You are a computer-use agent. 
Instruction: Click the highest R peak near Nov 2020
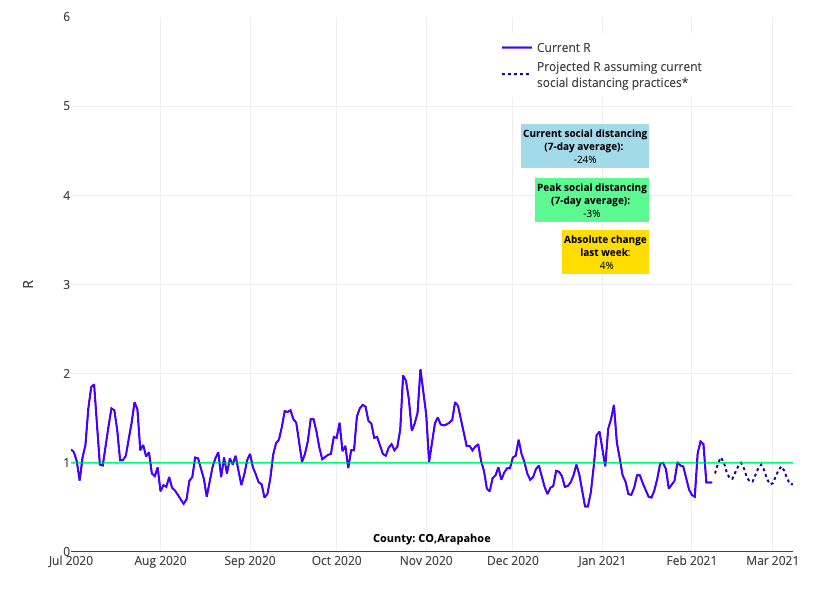tap(420, 371)
